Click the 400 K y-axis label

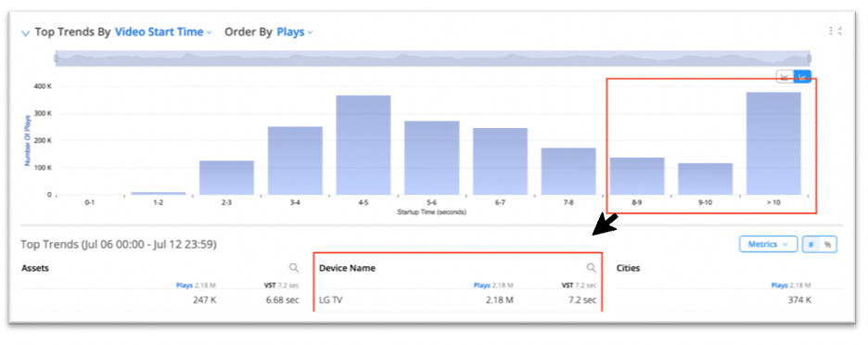coord(43,86)
